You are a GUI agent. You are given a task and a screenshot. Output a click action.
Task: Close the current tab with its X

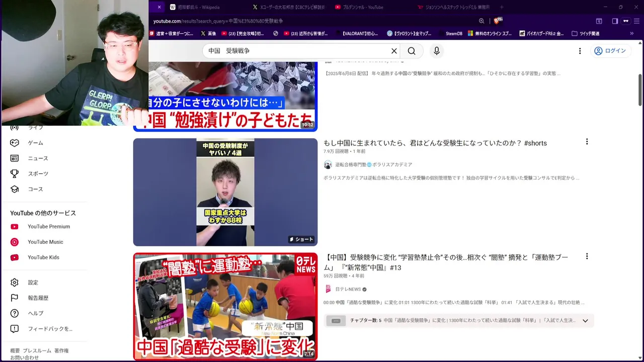(x=159, y=7)
